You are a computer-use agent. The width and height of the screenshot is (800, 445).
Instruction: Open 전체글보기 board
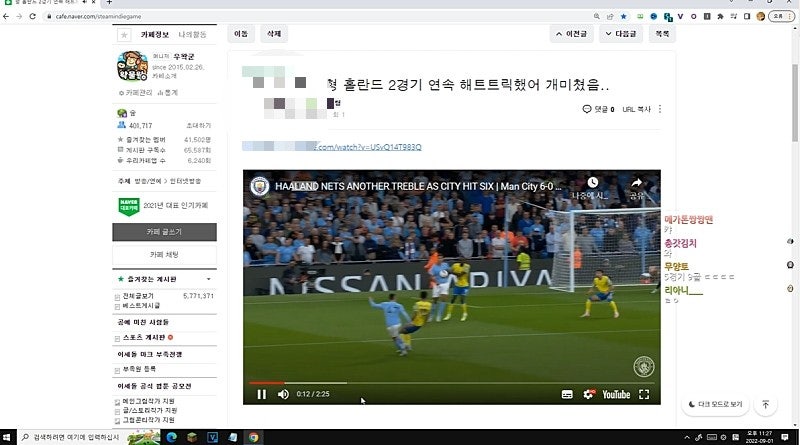[x=138, y=296]
